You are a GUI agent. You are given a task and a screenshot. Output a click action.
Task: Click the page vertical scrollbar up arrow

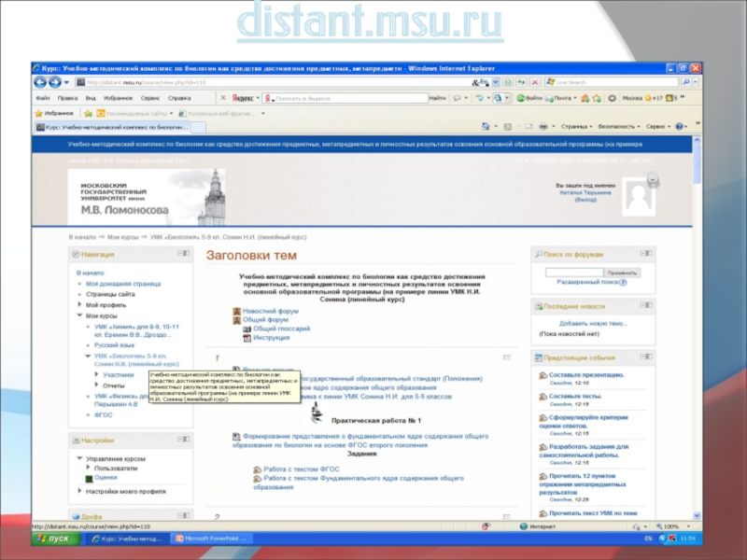[697, 140]
